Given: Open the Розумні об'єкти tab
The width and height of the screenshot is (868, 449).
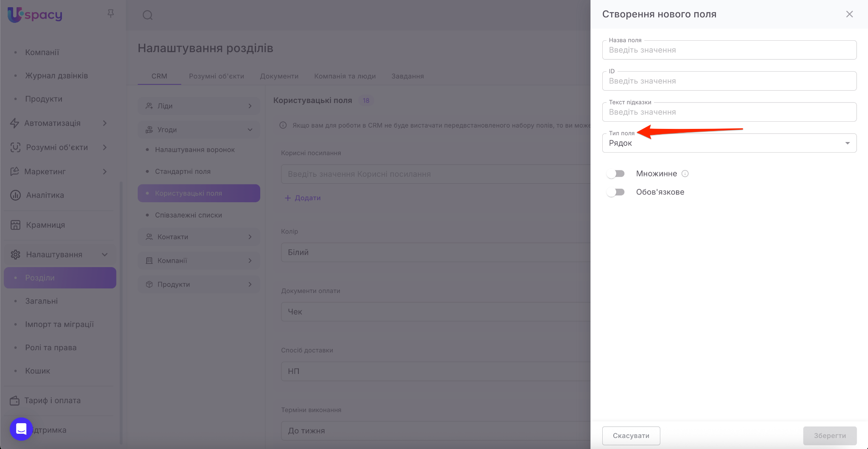Looking at the screenshot, I should pyautogui.click(x=216, y=76).
